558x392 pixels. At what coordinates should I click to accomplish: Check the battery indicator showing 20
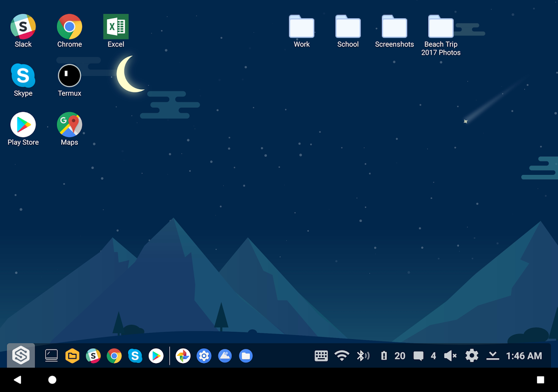tap(392, 356)
